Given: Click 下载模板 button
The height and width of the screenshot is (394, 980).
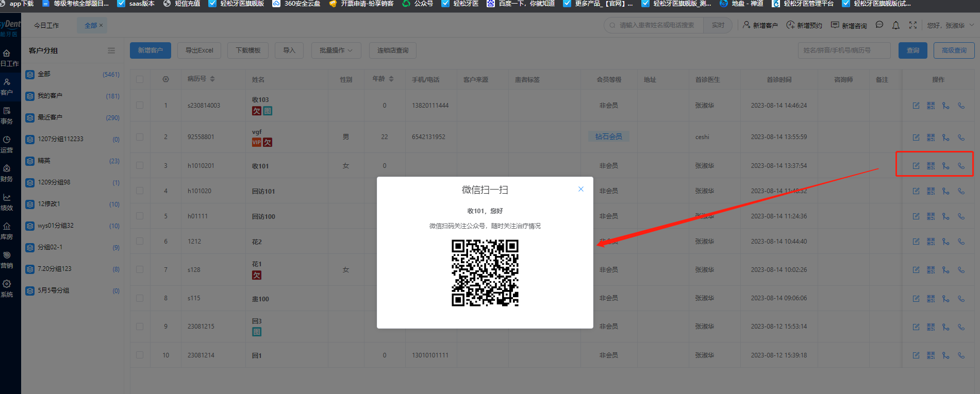Looking at the screenshot, I should click(248, 50).
